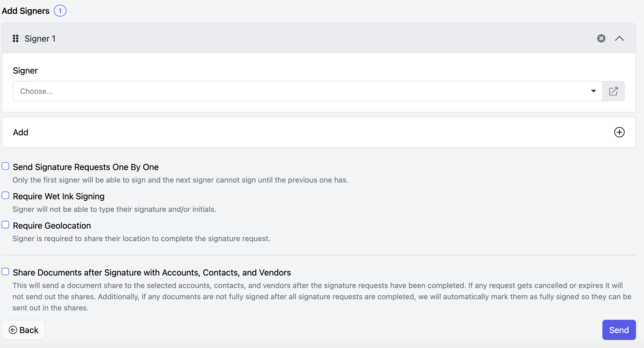Screen dimensions: 644x348
Task: Click the Require Wet Ink Signing label
Action: click(58, 196)
